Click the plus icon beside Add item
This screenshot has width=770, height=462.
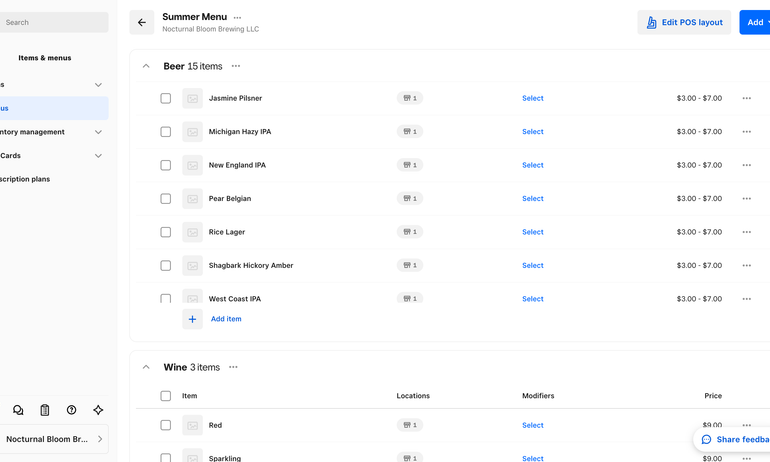pos(192,319)
